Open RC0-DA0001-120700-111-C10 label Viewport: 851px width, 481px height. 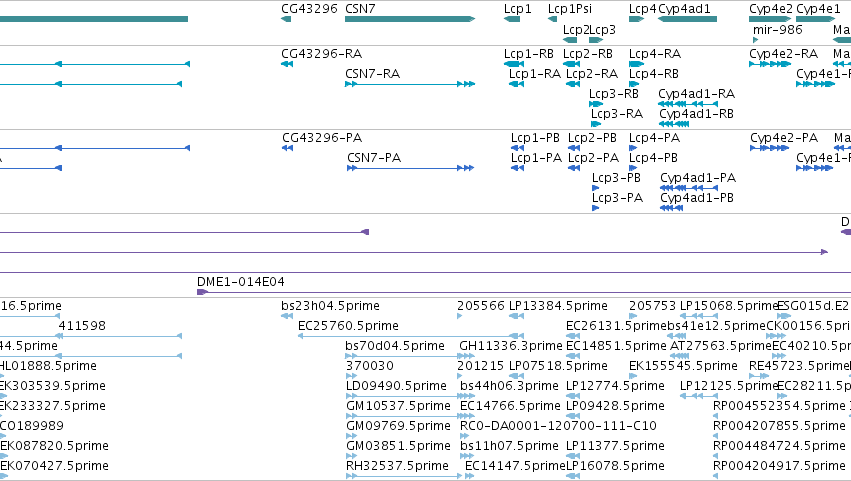click(558, 426)
